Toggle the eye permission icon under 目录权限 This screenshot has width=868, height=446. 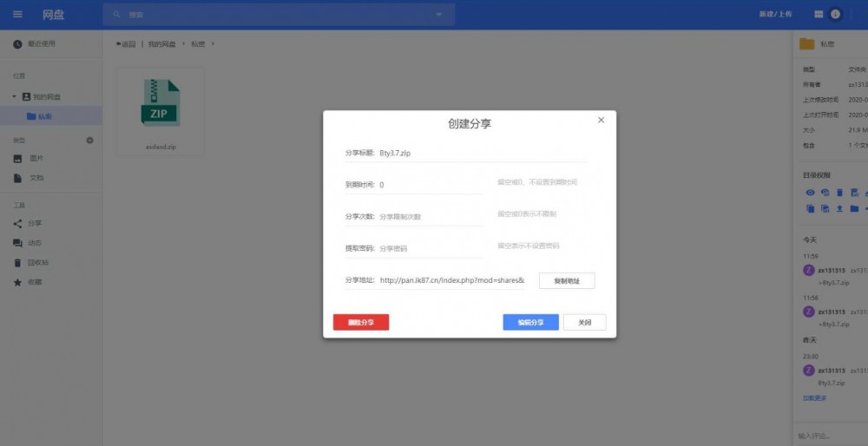pos(810,193)
